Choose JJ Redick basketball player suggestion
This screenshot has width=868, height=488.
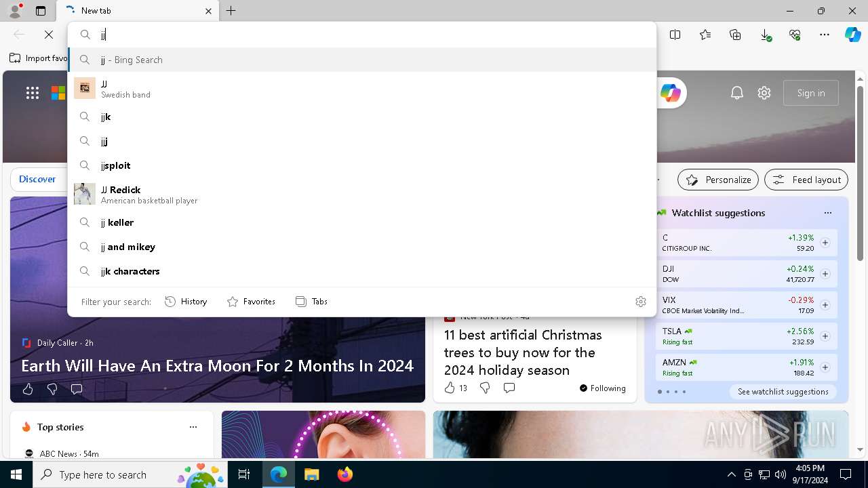click(362, 194)
